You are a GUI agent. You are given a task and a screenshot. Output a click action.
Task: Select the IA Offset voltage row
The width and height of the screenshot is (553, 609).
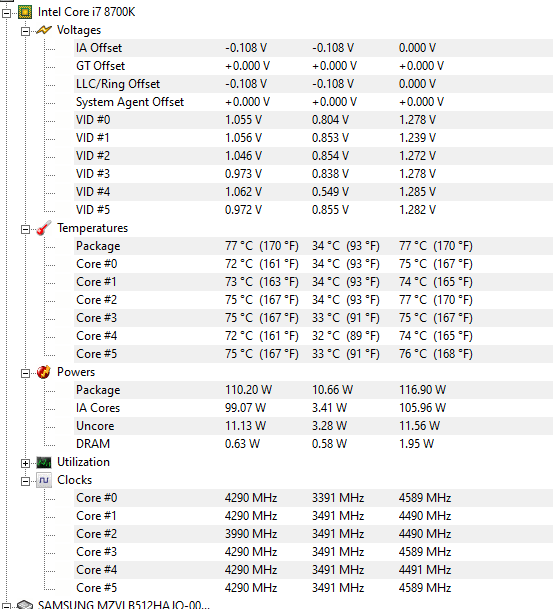[313, 48]
